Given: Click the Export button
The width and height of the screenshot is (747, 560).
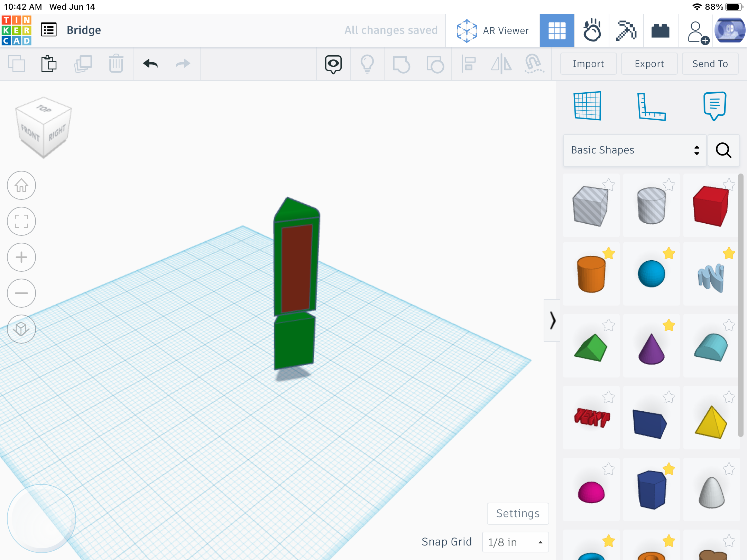Looking at the screenshot, I should pos(649,64).
